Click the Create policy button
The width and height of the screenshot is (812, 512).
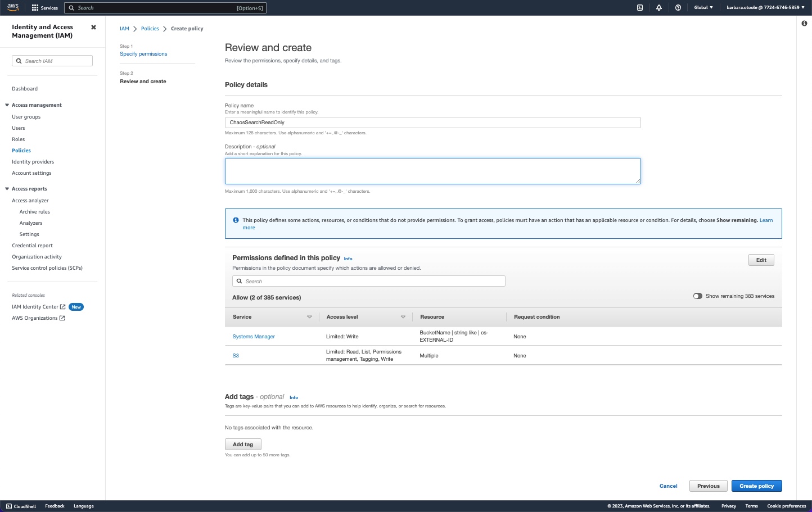click(756, 486)
